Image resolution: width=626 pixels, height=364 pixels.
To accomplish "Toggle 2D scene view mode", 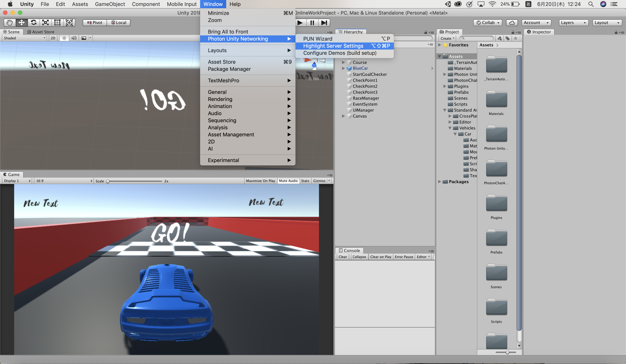I will (53, 38).
